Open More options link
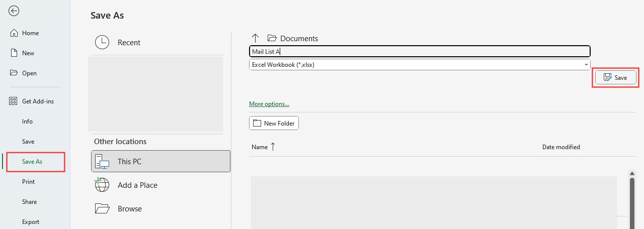644x229 pixels. click(269, 104)
